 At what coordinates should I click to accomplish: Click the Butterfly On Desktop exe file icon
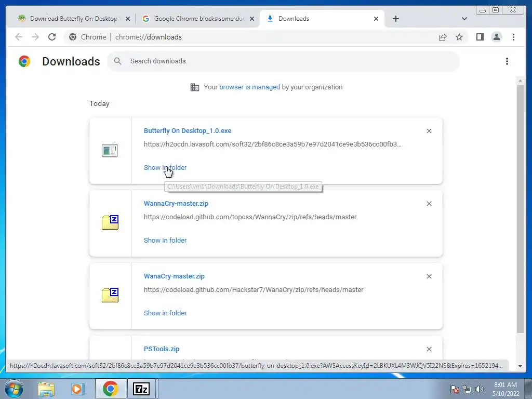pos(110,150)
